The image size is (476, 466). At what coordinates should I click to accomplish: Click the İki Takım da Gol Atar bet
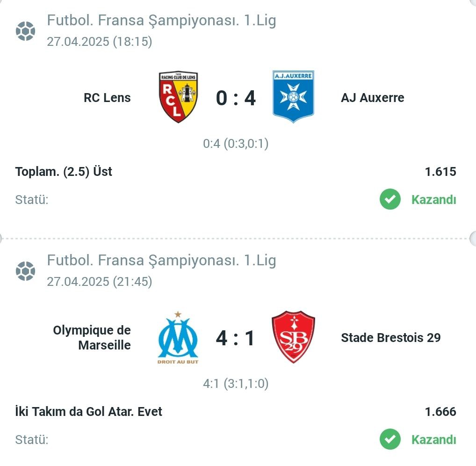[89, 412]
